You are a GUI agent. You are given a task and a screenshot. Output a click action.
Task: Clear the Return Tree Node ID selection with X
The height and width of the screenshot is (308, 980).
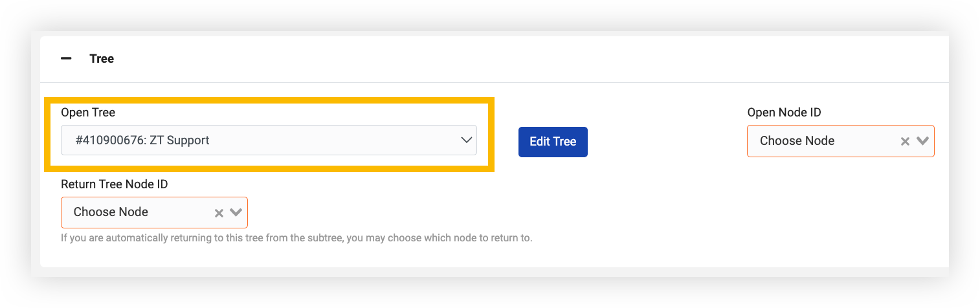219,212
